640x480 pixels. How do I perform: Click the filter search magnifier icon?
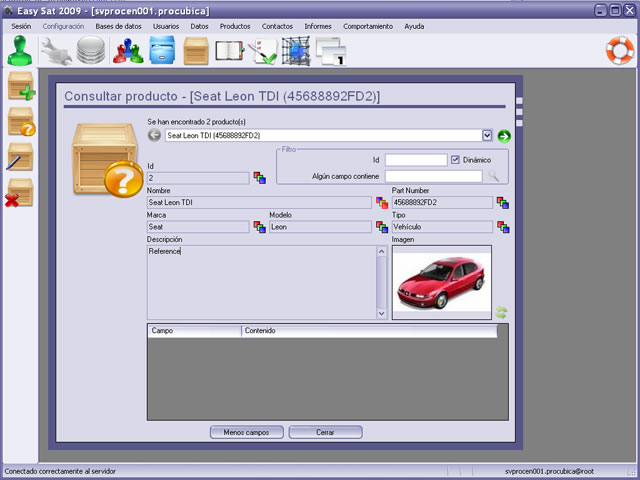pos(493,176)
